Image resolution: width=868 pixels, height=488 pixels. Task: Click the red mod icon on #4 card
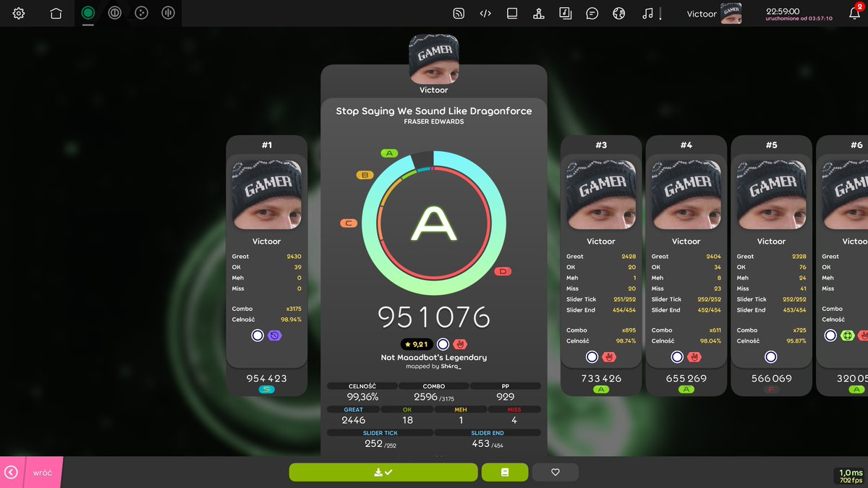pyautogui.click(x=694, y=356)
